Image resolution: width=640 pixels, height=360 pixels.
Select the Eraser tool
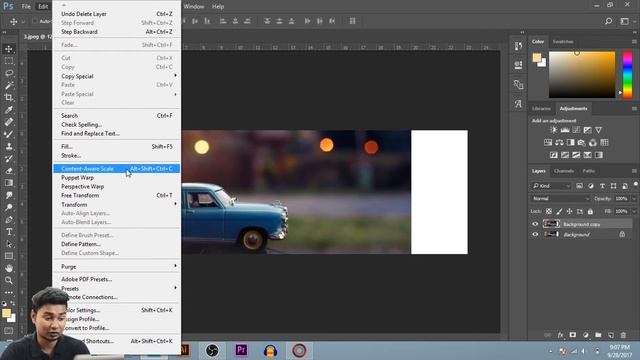pos(9,171)
